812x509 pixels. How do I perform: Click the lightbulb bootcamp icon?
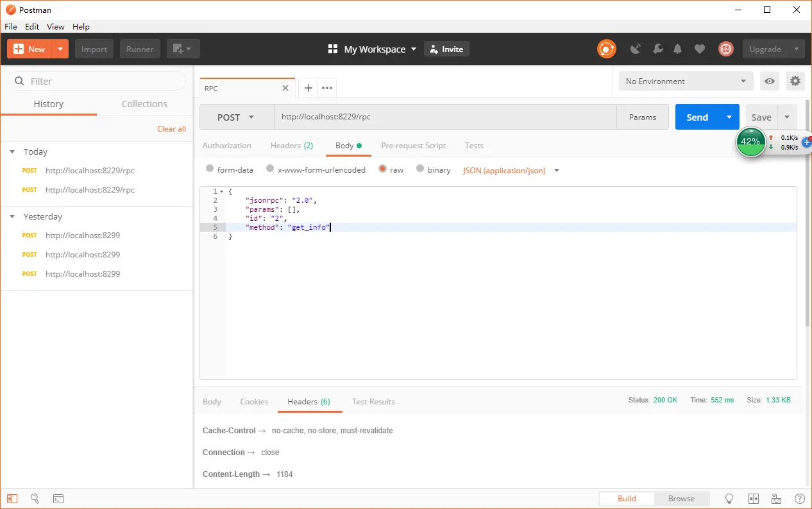coord(729,499)
